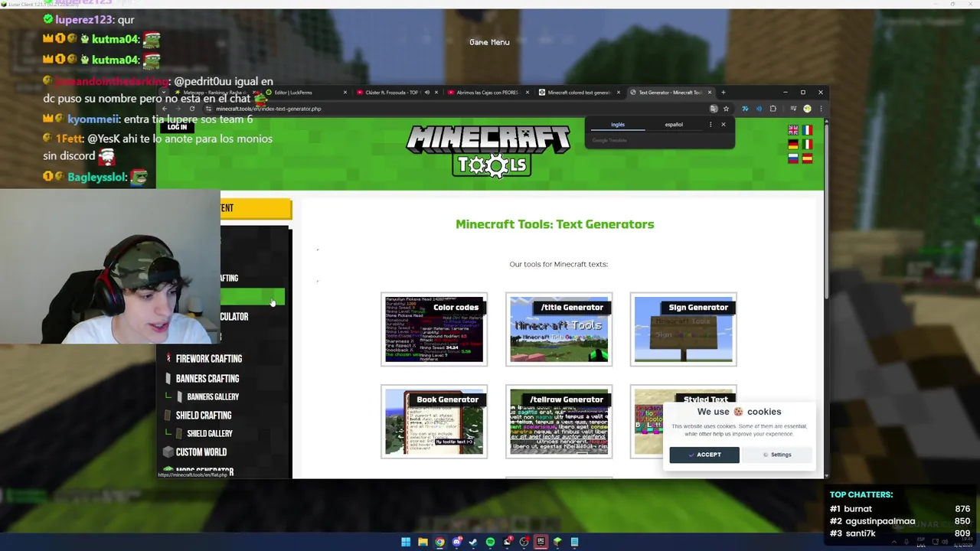
Task: Click the stone block Custom World icon
Action: 168,452
